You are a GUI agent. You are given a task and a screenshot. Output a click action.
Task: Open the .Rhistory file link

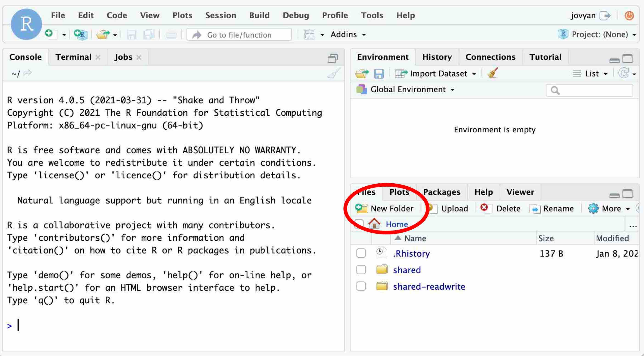[411, 253]
